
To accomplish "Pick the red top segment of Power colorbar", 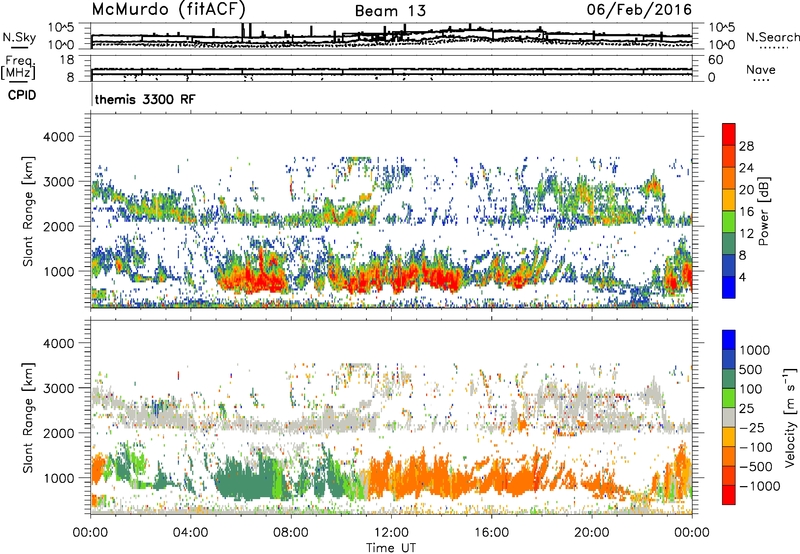I will pos(729,134).
